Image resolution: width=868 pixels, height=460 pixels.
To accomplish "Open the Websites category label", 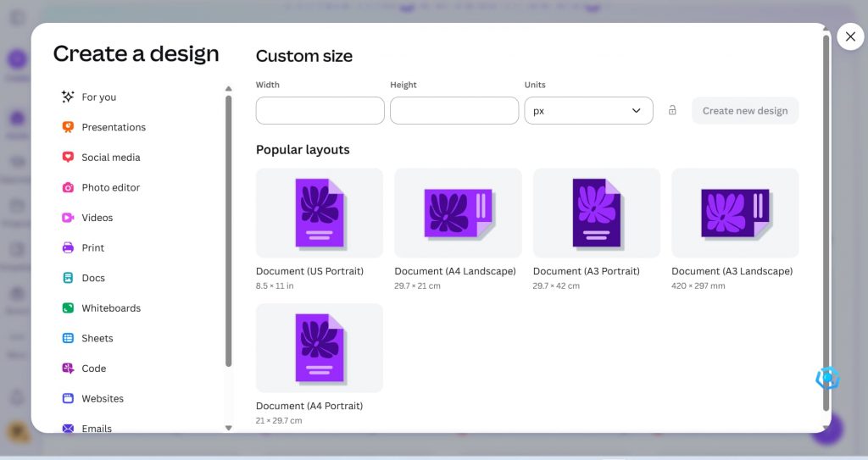I will click(x=103, y=398).
